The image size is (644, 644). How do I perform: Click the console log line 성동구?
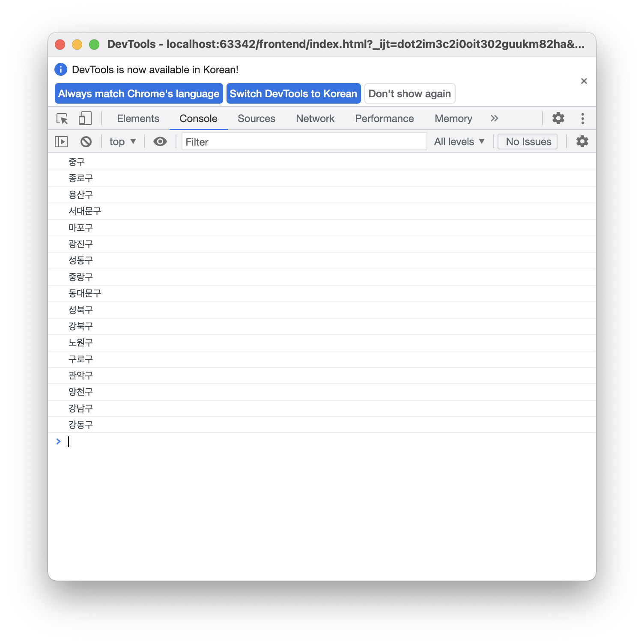pyautogui.click(x=322, y=260)
